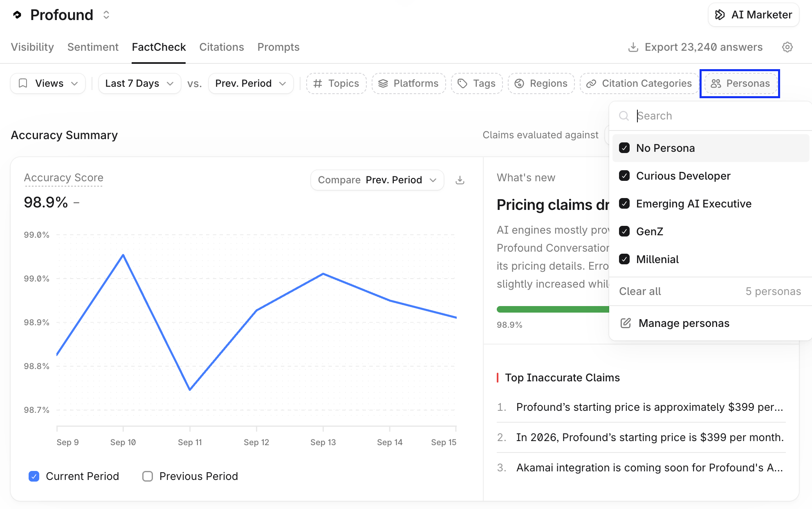Uncheck the Curious Developer persona
Image resolution: width=812 pixels, height=509 pixels.
pyautogui.click(x=624, y=176)
